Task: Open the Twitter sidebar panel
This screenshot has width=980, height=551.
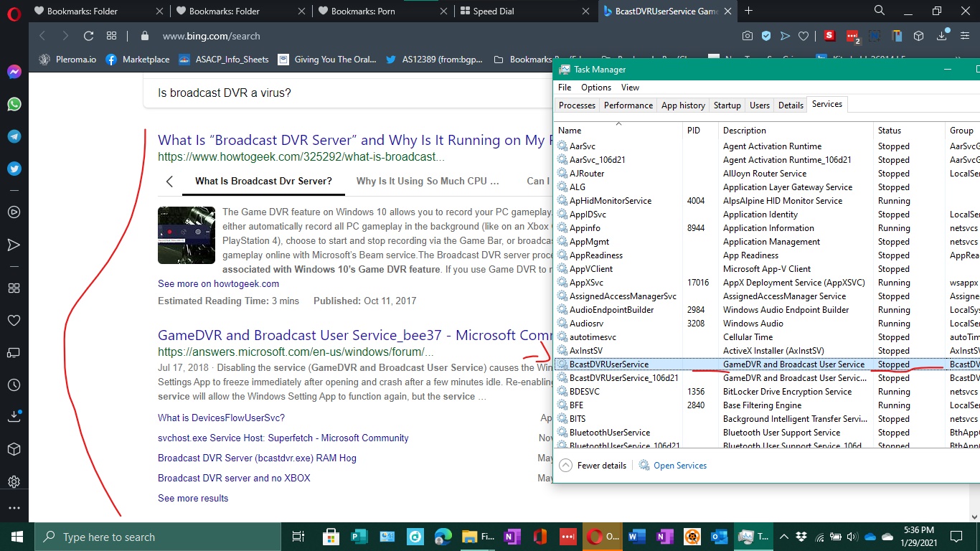Action: [14, 169]
